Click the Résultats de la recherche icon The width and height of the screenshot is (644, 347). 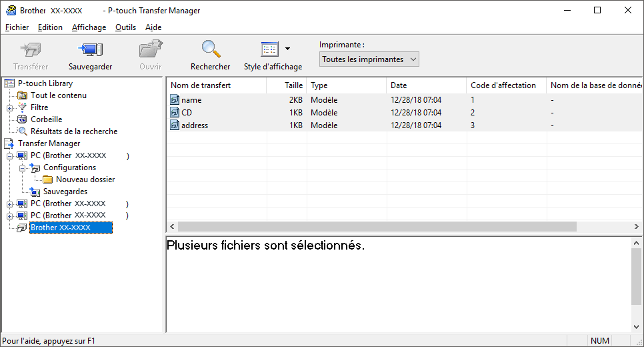pyautogui.click(x=23, y=131)
